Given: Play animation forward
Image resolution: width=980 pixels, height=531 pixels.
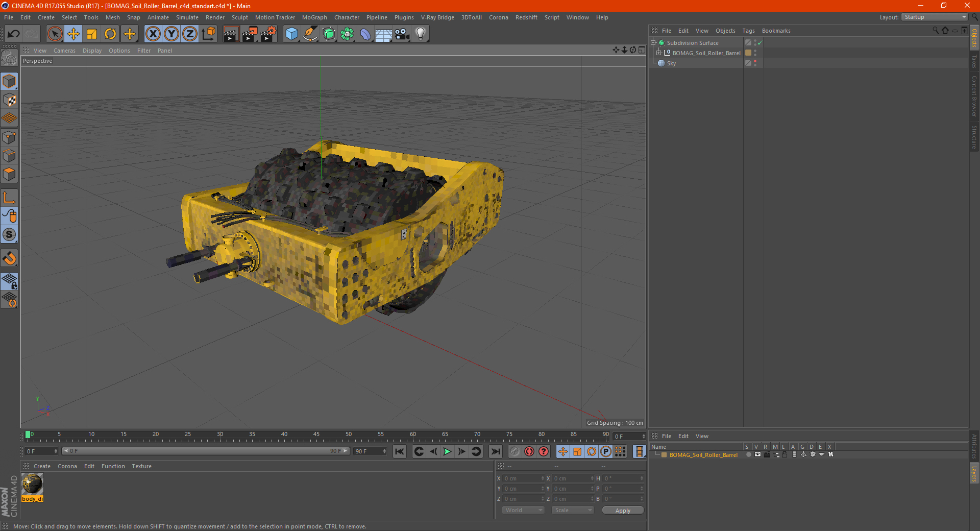Looking at the screenshot, I should [447, 451].
